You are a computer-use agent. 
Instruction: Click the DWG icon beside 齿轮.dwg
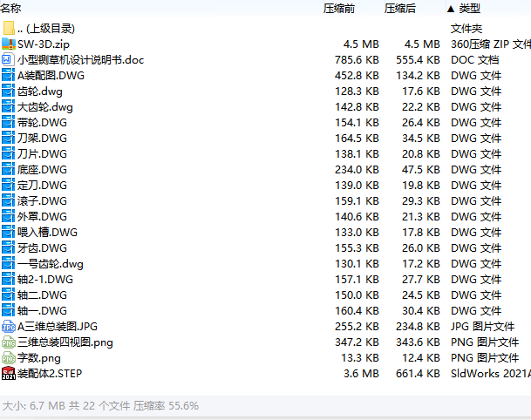pos(9,91)
